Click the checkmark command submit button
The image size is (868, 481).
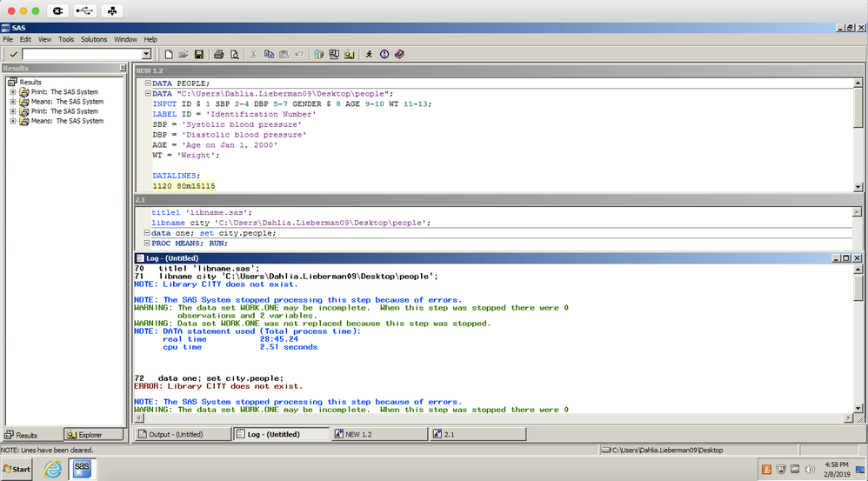13,54
